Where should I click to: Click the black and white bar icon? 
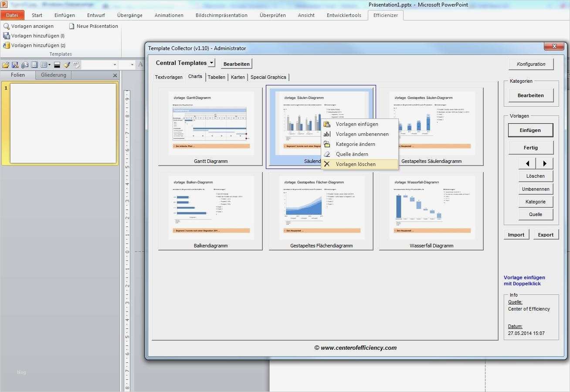[x=57, y=65]
